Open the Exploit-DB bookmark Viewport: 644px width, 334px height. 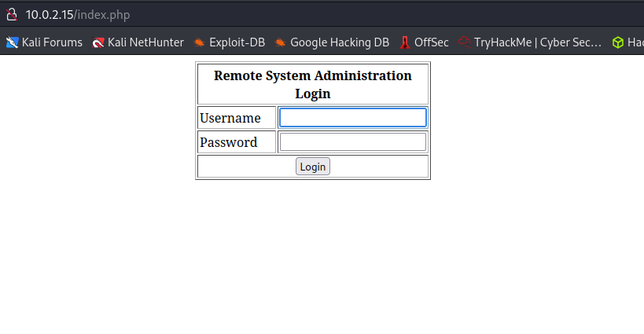click(229, 42)
